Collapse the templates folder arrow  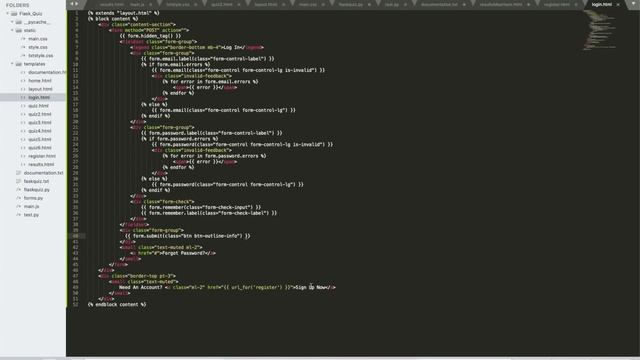12,64
